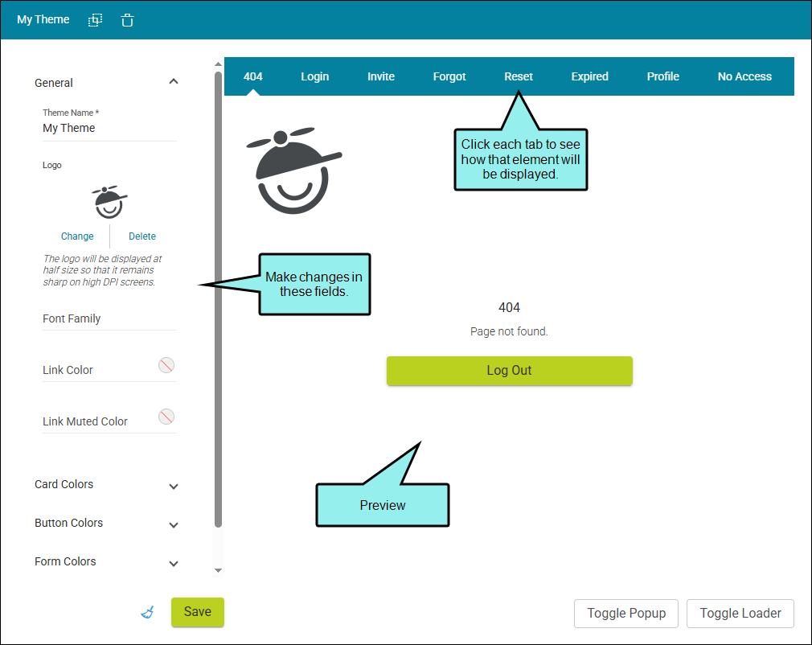Click the Change logo link
812x645 pixels.
(77, 236)
